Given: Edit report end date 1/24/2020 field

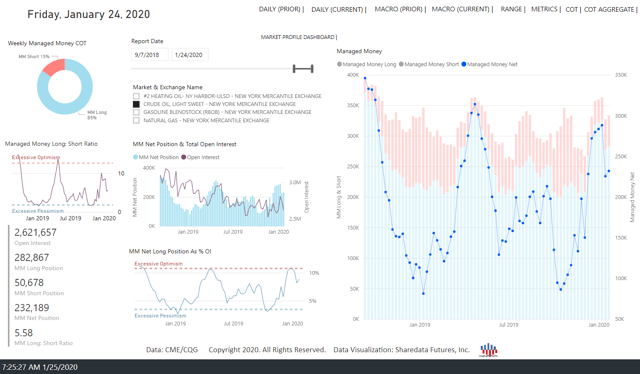Looking at the screenshot, I should tap(189, 55).
